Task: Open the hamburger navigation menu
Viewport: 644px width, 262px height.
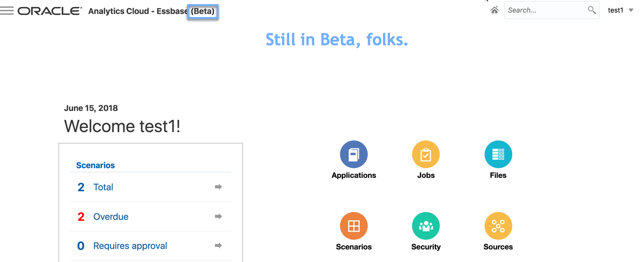Action: tap(7, 11)
